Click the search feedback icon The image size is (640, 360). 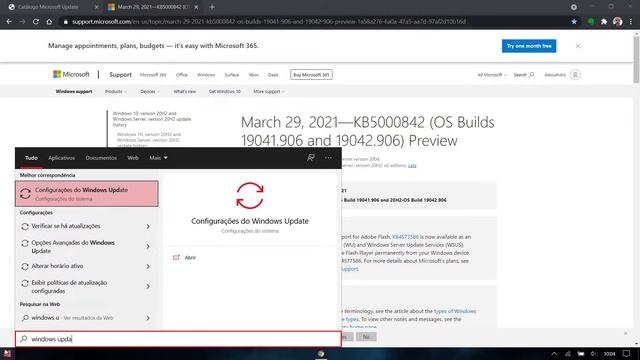[x=311, y=158]
